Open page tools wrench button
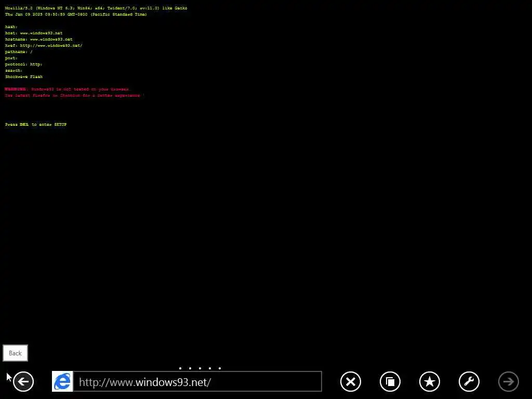Screen dimensions: 532x399 click(x=469, y=382)
